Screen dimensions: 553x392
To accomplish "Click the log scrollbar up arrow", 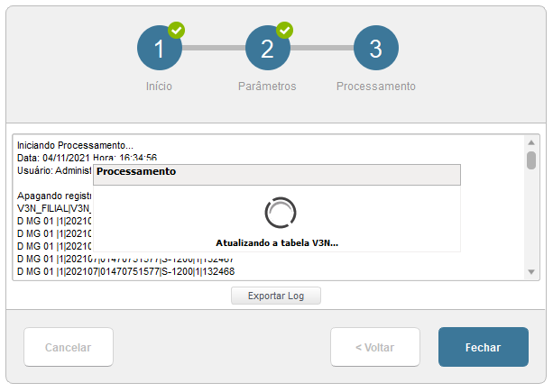I will (x=531, y=142).
